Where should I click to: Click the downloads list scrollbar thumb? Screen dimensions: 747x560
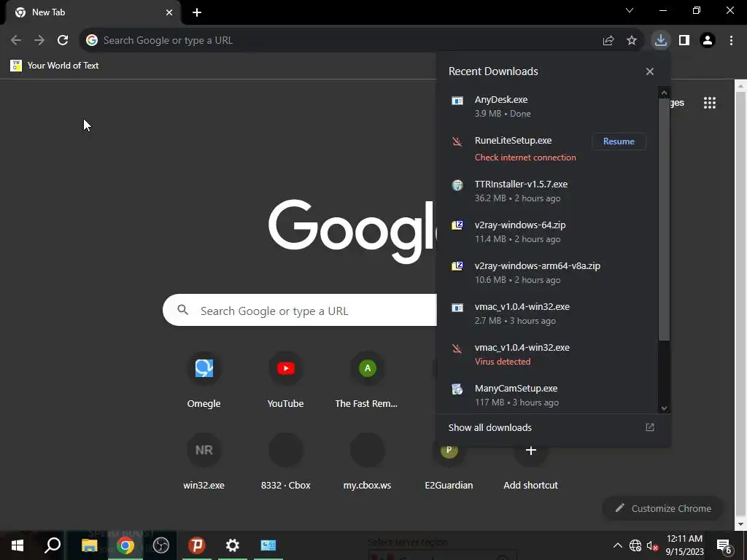click(664, 219)
